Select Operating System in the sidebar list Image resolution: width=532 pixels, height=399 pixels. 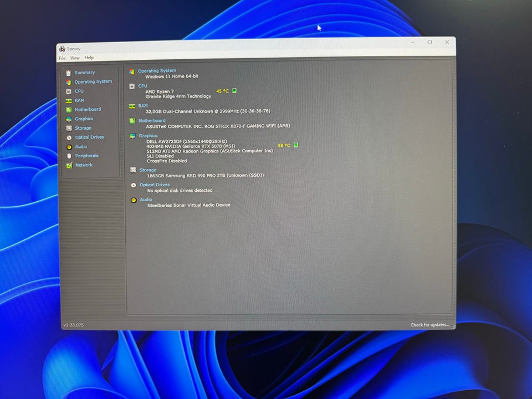click(x=93, y=81)
